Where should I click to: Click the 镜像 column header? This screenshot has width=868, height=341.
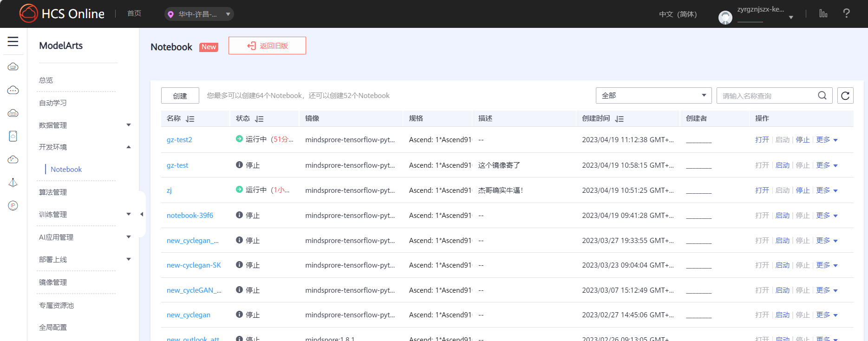tap(312, 118)
